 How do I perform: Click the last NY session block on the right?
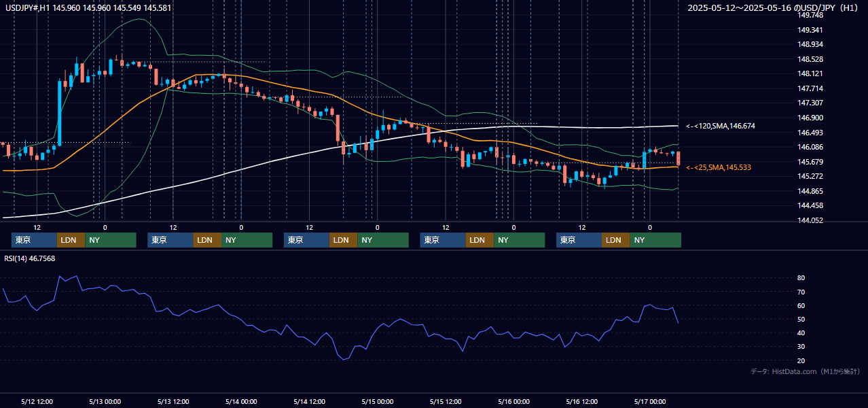[x=655, y=240]
